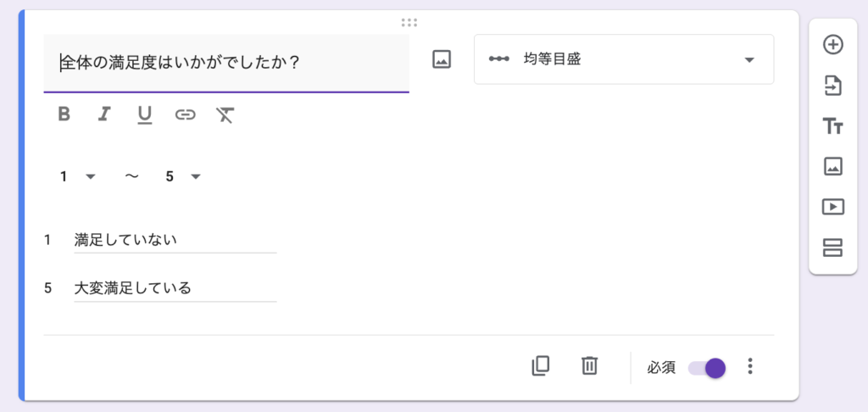Add a section from the sidebar
Screen dimensions: 868x412
coord(833,247)
